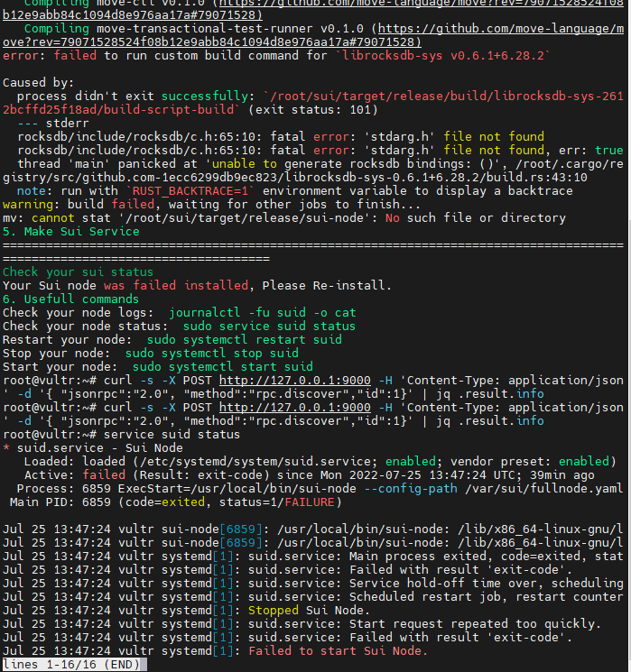Click the '/var/sui/fullnode.yaml' path
Screen dimensions: 631x672
point(544,489)
